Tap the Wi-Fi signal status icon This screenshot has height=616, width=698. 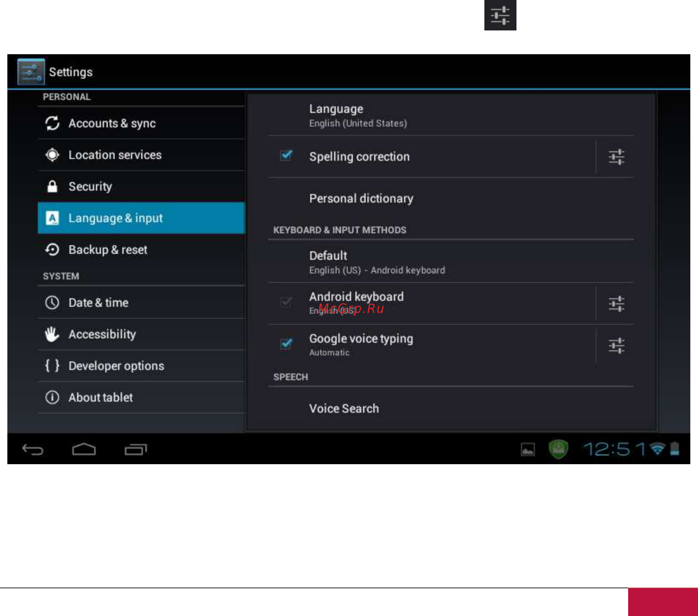pyautogui.click(x=657, y=449)
